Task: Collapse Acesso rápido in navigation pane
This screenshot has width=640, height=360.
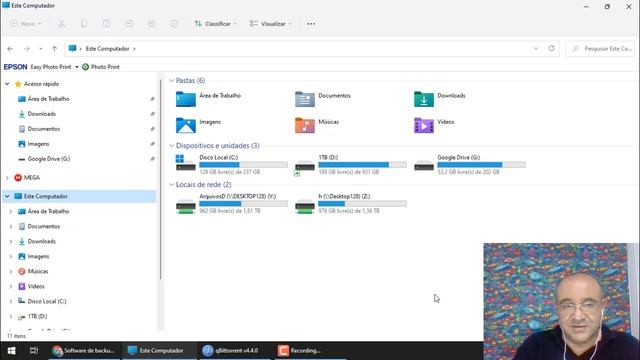Action: [7, 84]
